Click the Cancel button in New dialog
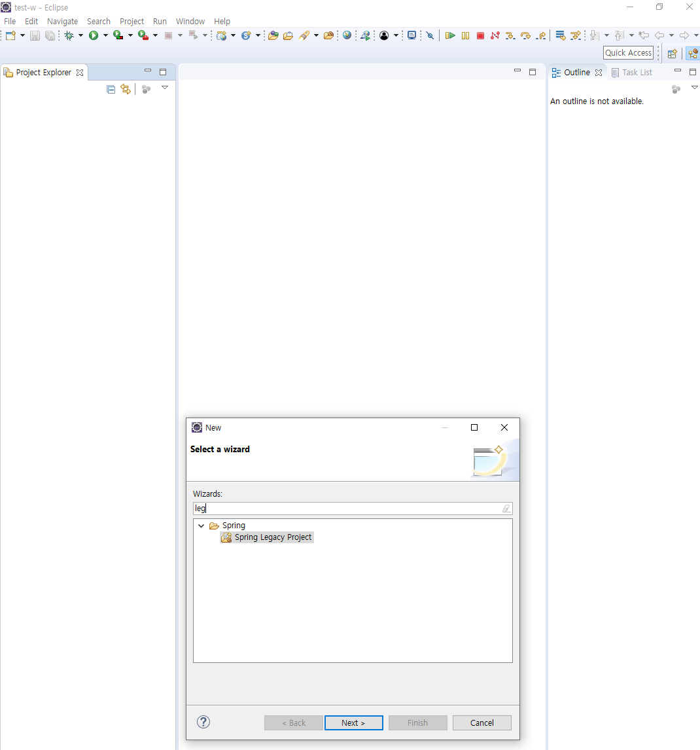This screenshot has height=750, width=700. click(481, 723)
